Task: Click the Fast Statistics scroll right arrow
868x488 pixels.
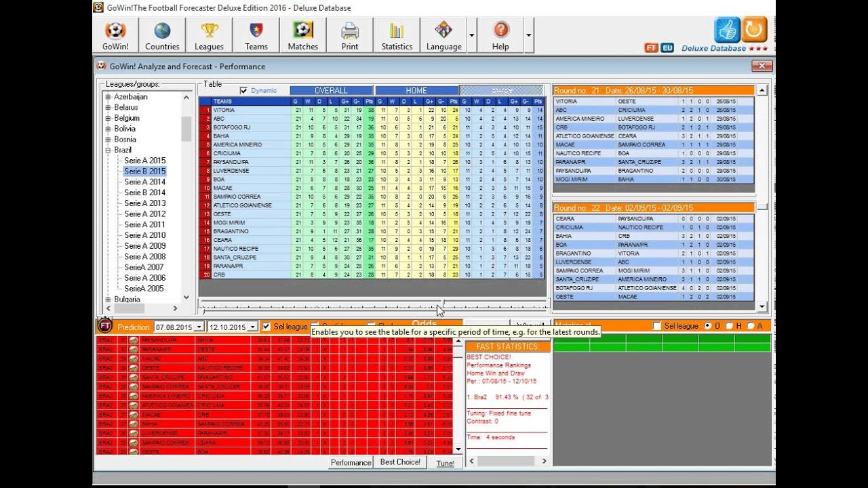Action: (544, 461)
